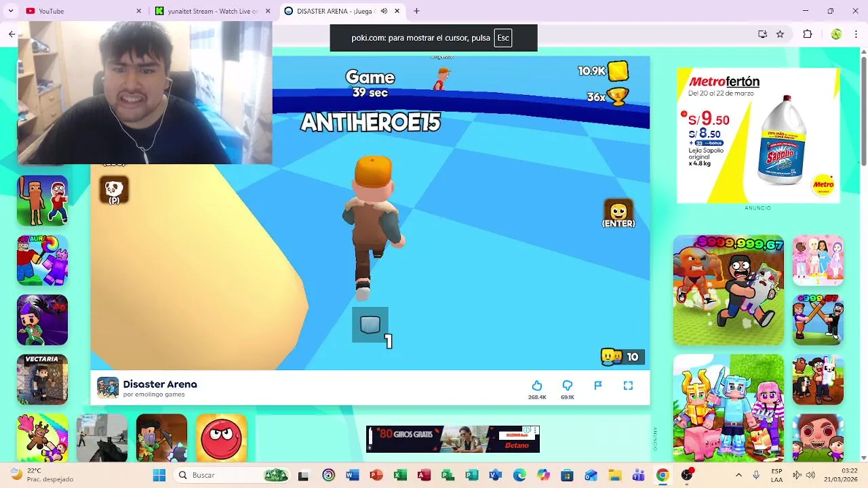868x488 pixels.
Task: Open the pink hand rainbow game thumbnail
Action: (42, 438)
